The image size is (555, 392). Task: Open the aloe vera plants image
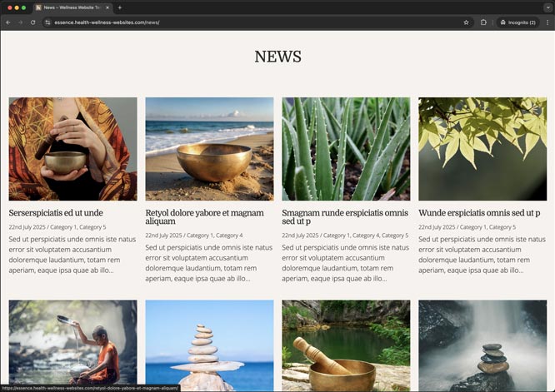pos(346,149)
